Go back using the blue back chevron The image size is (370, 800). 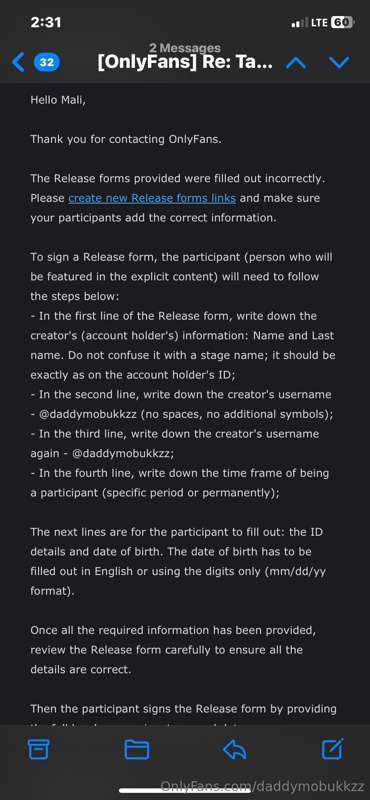(x=18, y=63)
